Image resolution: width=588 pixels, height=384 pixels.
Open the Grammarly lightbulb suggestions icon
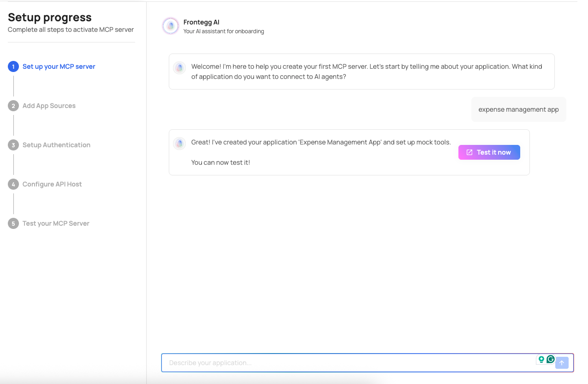pyautogui.click(x=541, y=360)
